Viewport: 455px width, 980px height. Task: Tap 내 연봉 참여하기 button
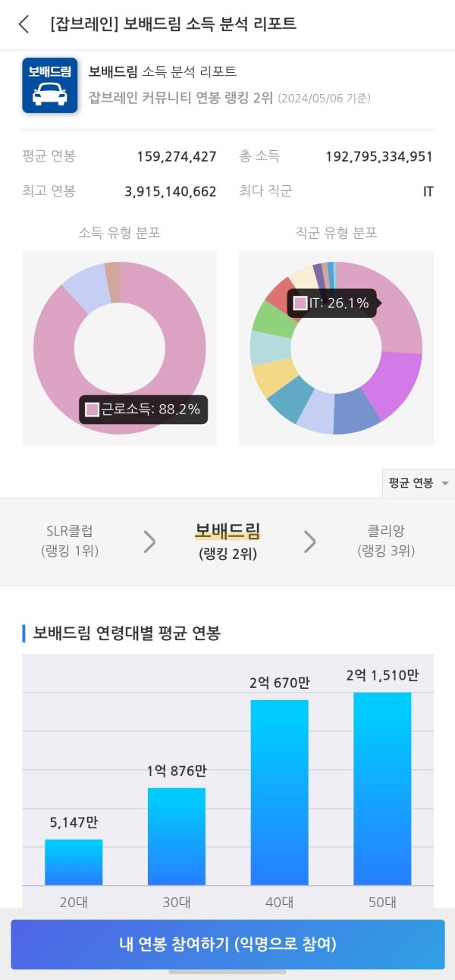(x=227, y=944)
